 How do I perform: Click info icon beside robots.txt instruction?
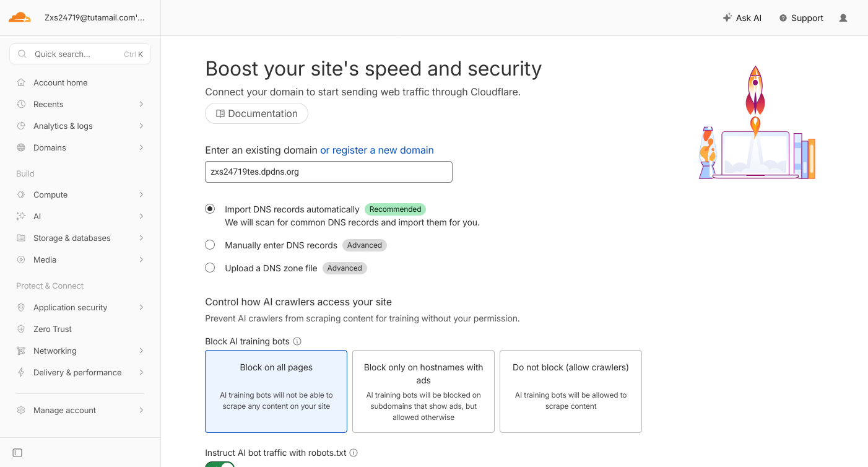click(x=354, y=453)
